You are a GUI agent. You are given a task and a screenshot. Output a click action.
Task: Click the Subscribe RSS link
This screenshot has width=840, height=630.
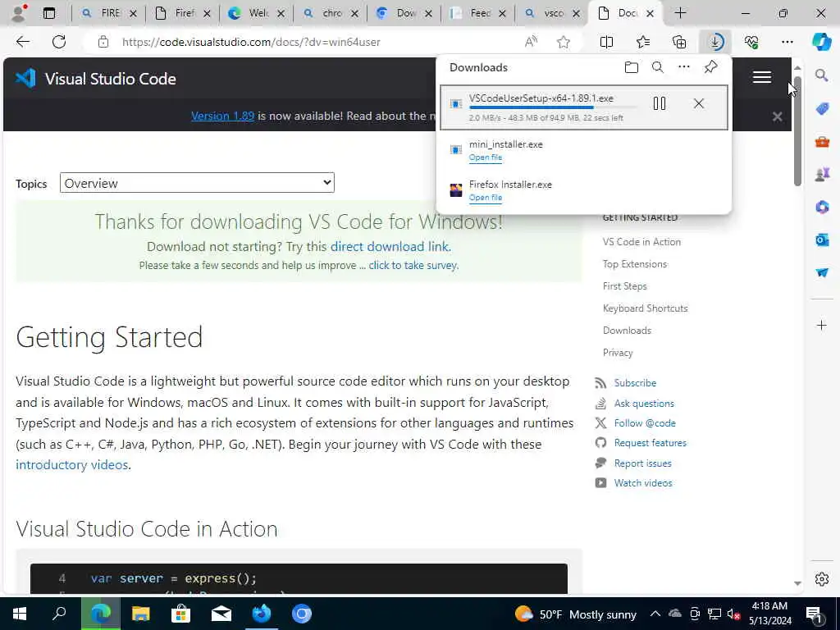(635, 383)
